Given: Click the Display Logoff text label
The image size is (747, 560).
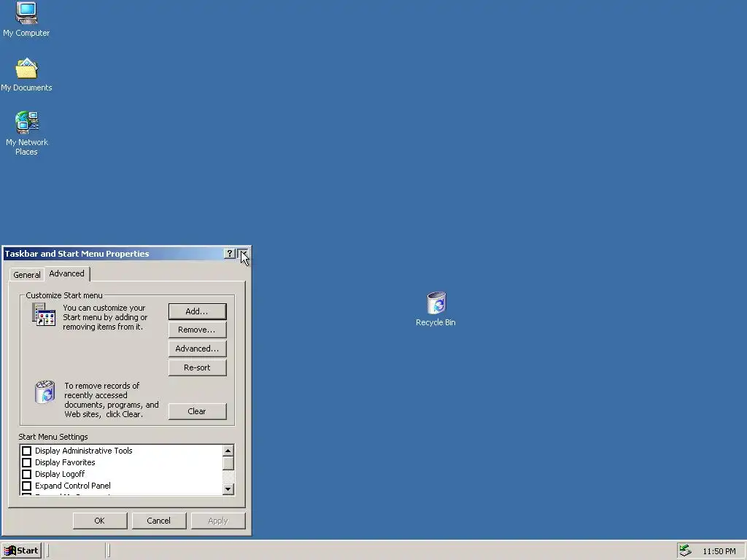Looking at the screenshot, I should coord(60,474).
